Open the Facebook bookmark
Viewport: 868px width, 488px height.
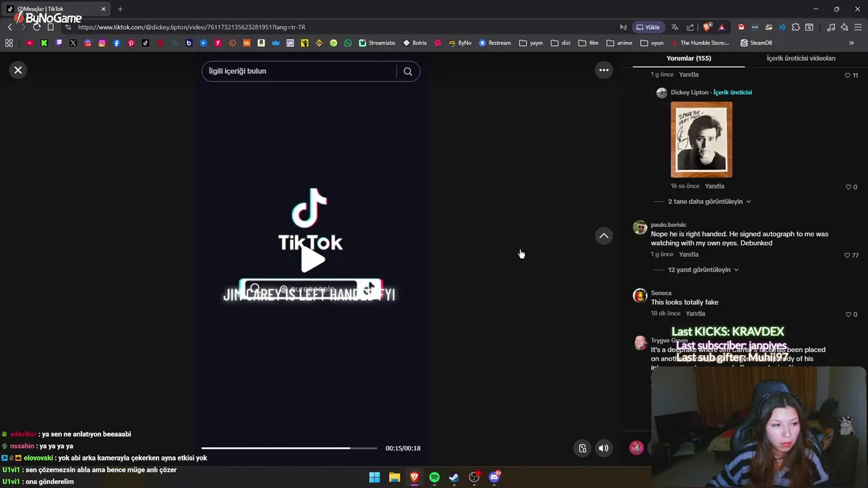(x=117, y=43)
